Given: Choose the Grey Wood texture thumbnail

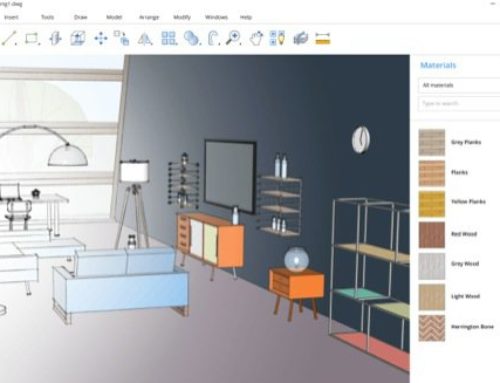Looking at the screenshot, I should point(432,266).
